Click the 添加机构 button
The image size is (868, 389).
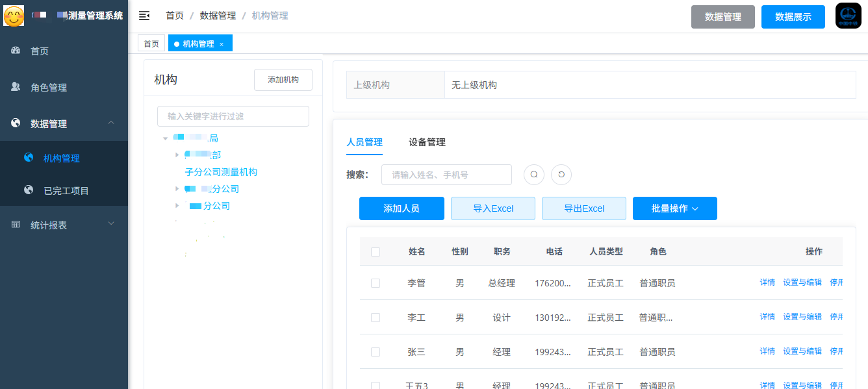pos(283,80)
